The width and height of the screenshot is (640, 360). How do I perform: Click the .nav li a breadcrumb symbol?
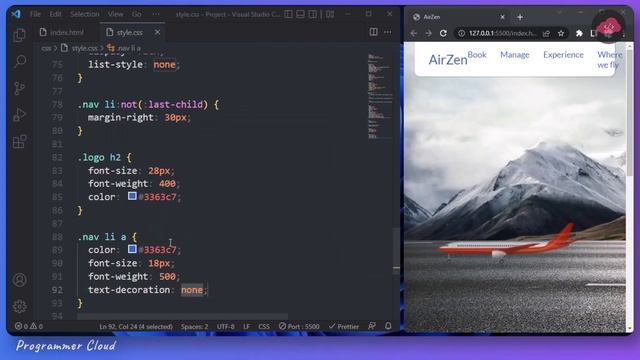pyautogui.click(x=124, y=48)
